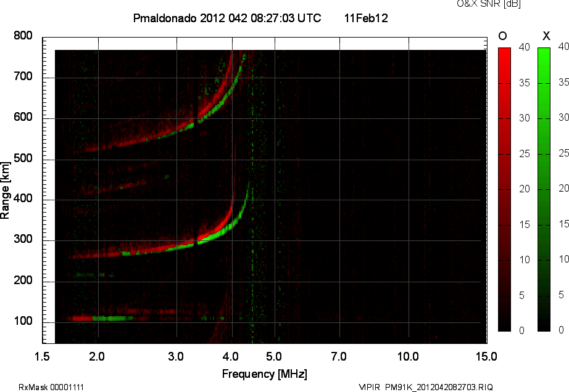The width and height of the screenshot is (569, 392).
Task: Click the red E-layer echo near 100 km
Action: point(83,319)
